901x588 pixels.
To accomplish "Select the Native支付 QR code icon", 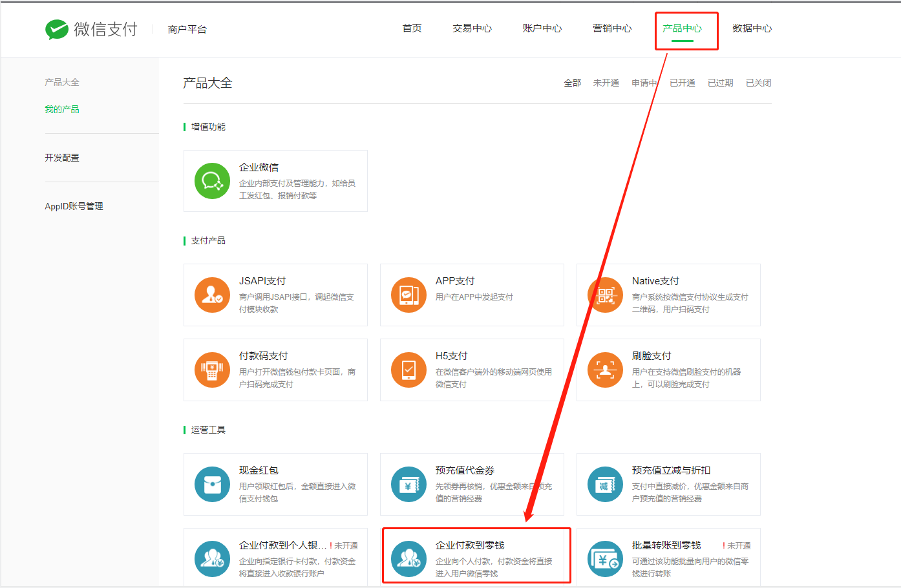I will 606,295.
